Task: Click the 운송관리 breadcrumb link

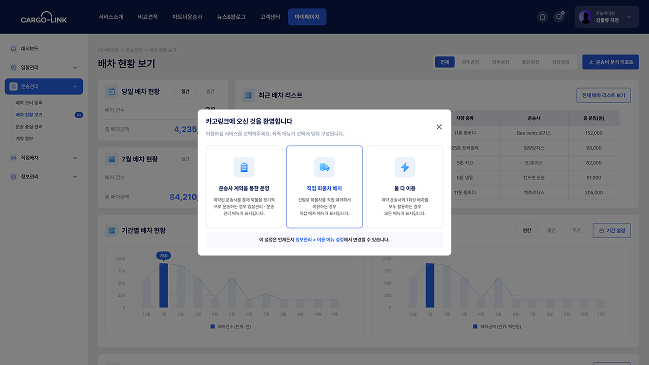Action: pyautogui.click(x=134, y=50)
